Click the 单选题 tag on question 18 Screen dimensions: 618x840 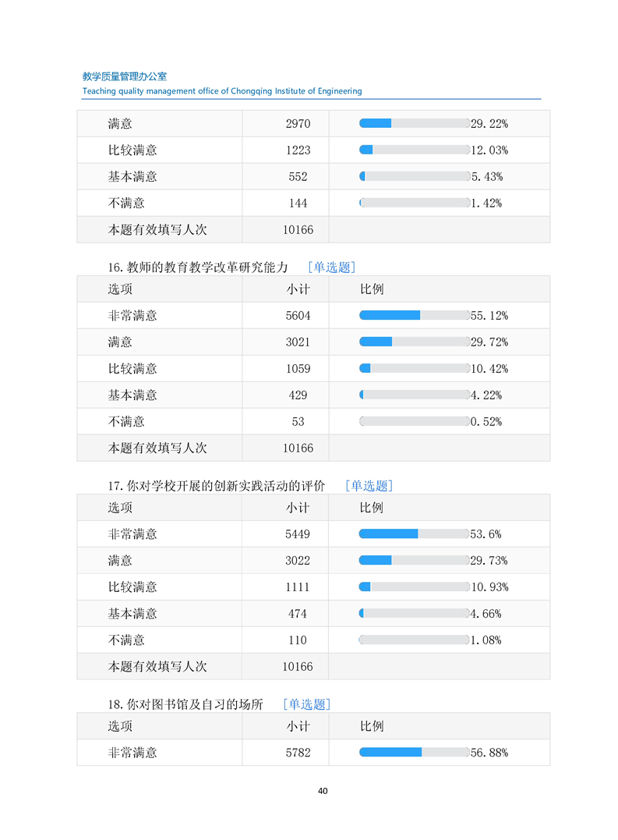coord(306,704)
